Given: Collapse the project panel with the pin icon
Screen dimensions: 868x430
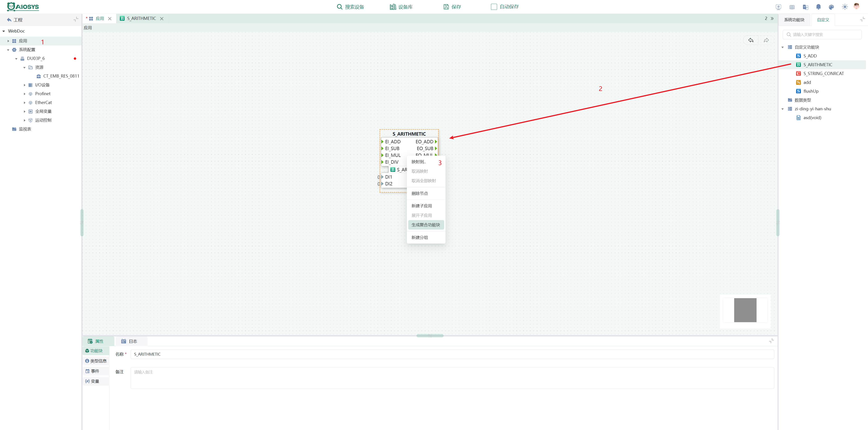Looking at the screenshot, I should coord(76,19).
